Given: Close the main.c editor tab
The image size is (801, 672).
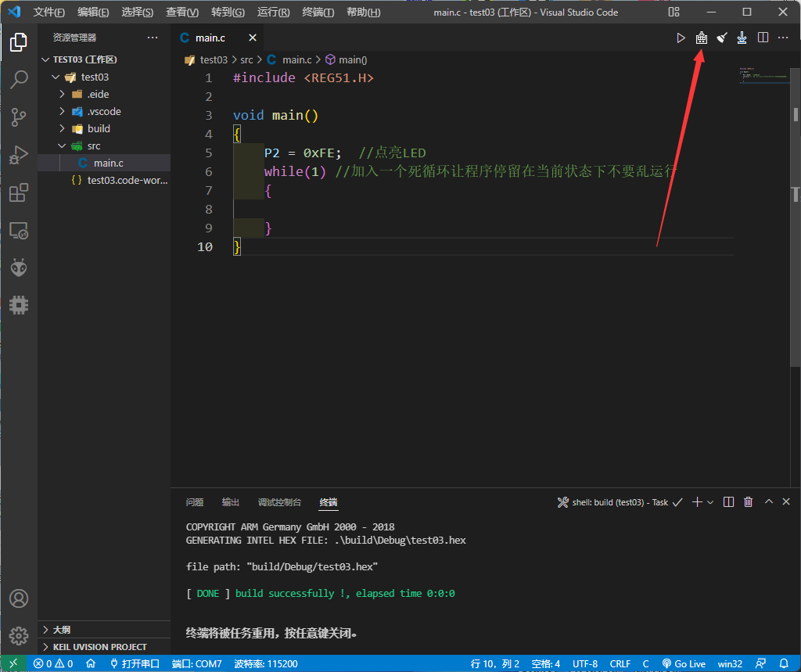Looking at the screenshot, I should tap(253, 38).
